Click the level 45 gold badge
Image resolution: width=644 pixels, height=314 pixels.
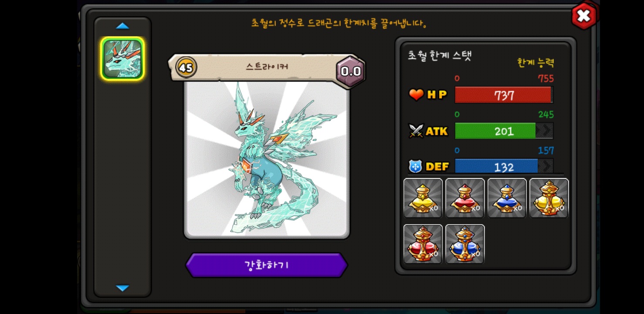186,68
